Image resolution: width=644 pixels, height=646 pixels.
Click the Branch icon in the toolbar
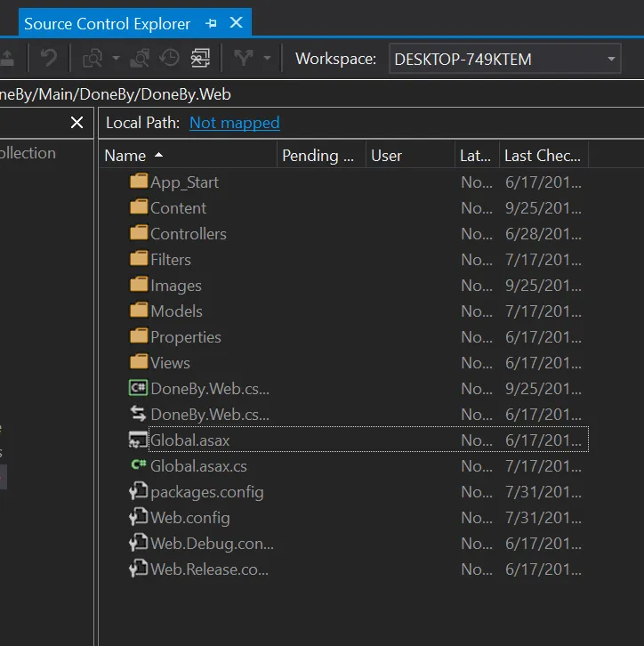[x=243, y=59]
